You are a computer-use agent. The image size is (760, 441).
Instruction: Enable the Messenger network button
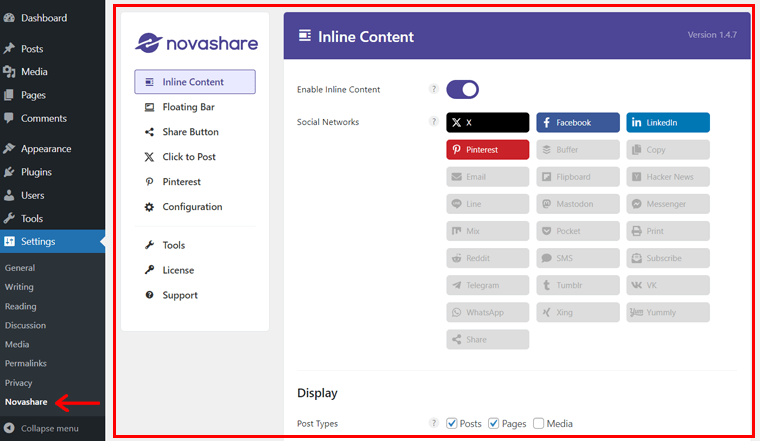click(x=668, y=204)
